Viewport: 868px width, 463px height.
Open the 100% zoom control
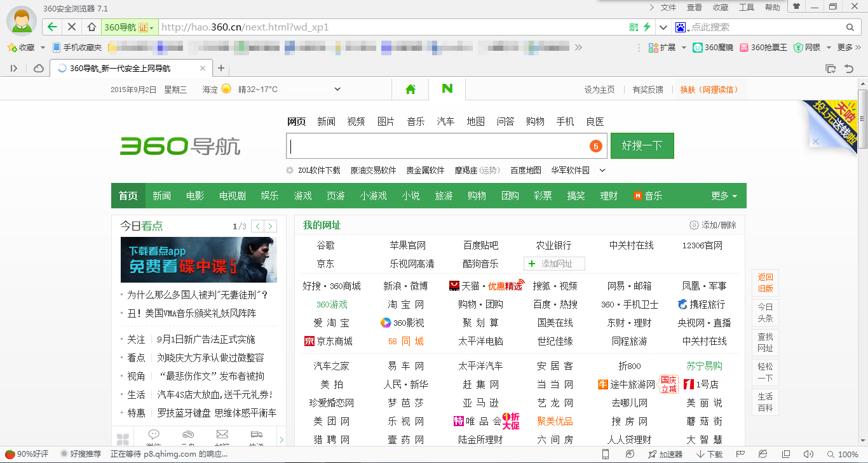point(843,454)
